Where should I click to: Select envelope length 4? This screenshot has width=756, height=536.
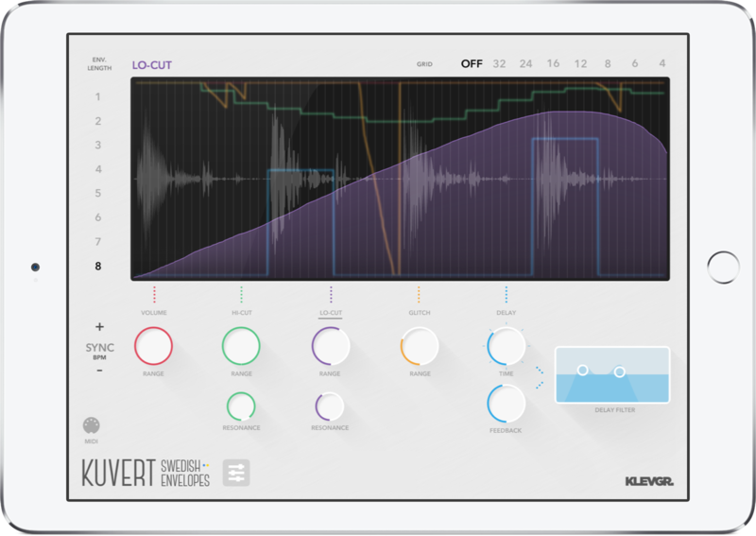[98, 169]
